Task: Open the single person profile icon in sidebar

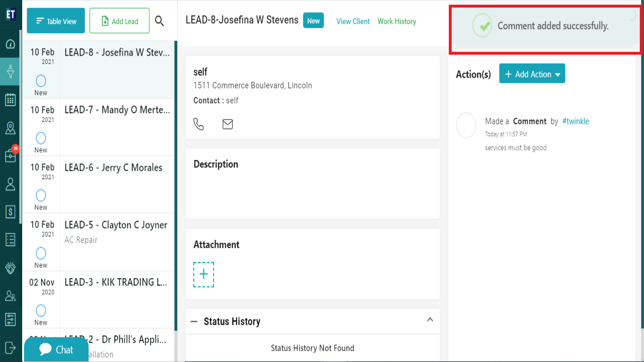Action: click(10, 184)
